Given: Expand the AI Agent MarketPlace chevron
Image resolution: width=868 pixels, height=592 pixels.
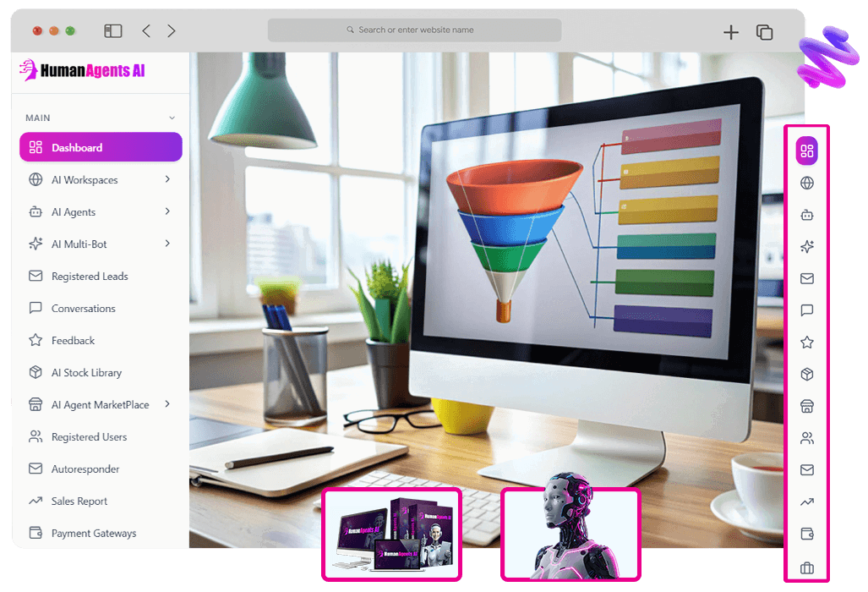Looking at the screenshot, I should point(167,404).
